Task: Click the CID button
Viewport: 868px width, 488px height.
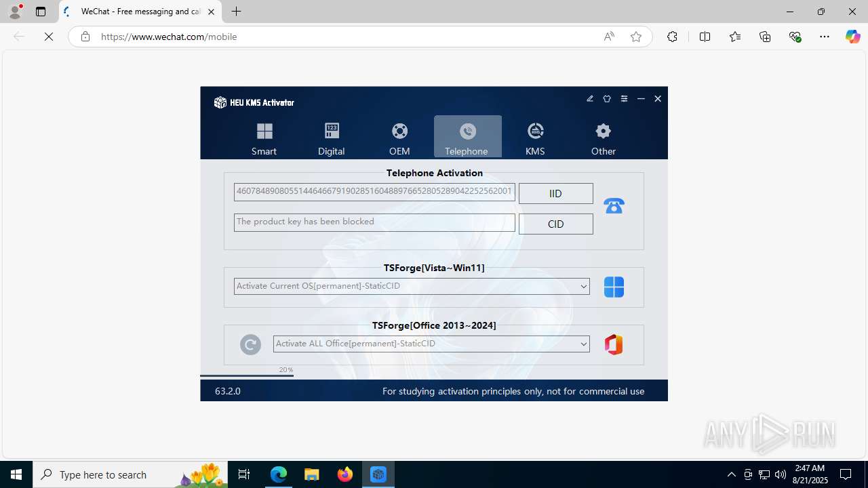Action: coord(555,224)
